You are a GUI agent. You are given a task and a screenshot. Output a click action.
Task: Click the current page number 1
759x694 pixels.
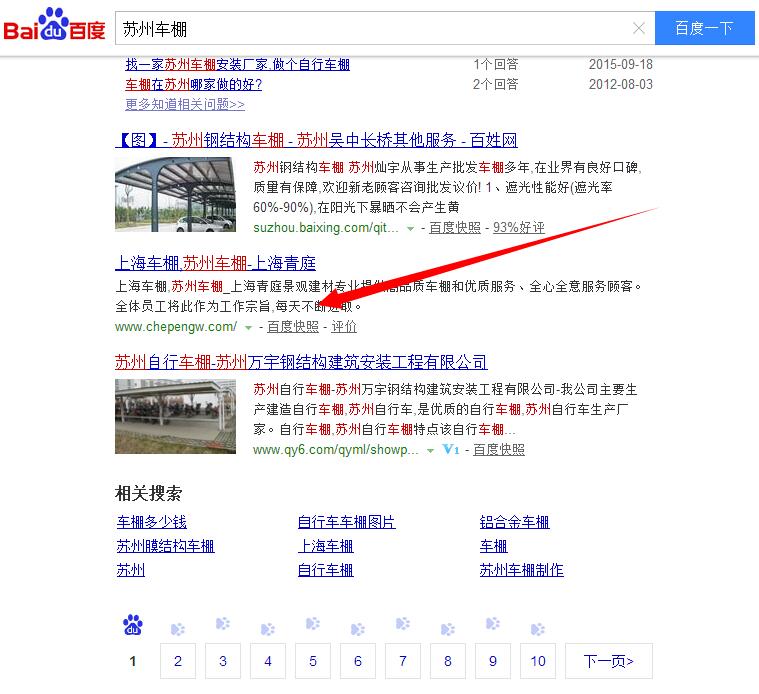(133, 661)
